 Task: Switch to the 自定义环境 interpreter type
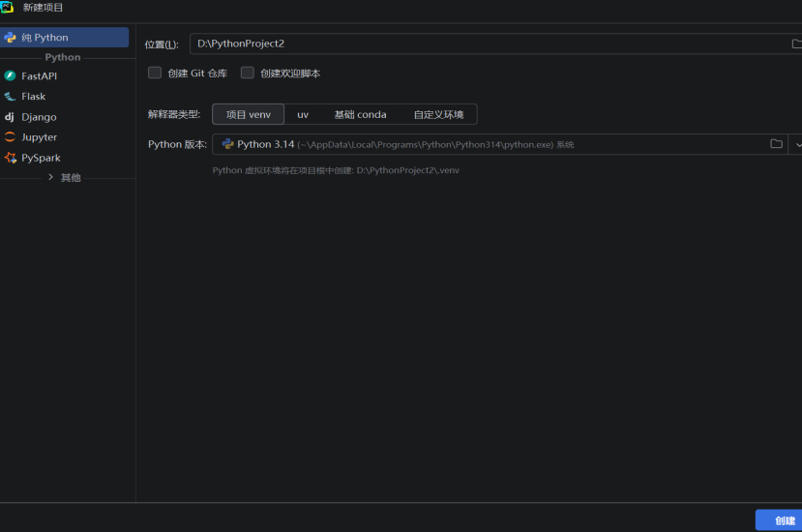pyautogui.click(x=438, y=114)
